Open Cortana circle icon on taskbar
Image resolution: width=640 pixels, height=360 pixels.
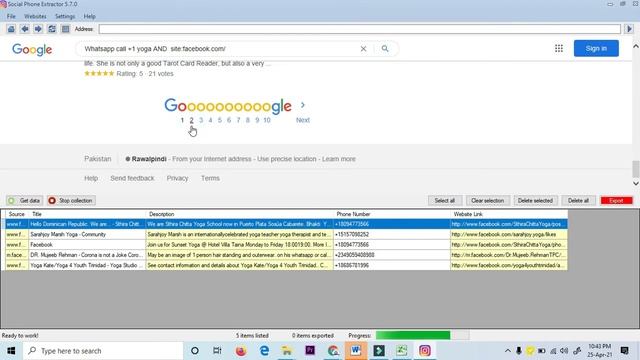(195, 351)
